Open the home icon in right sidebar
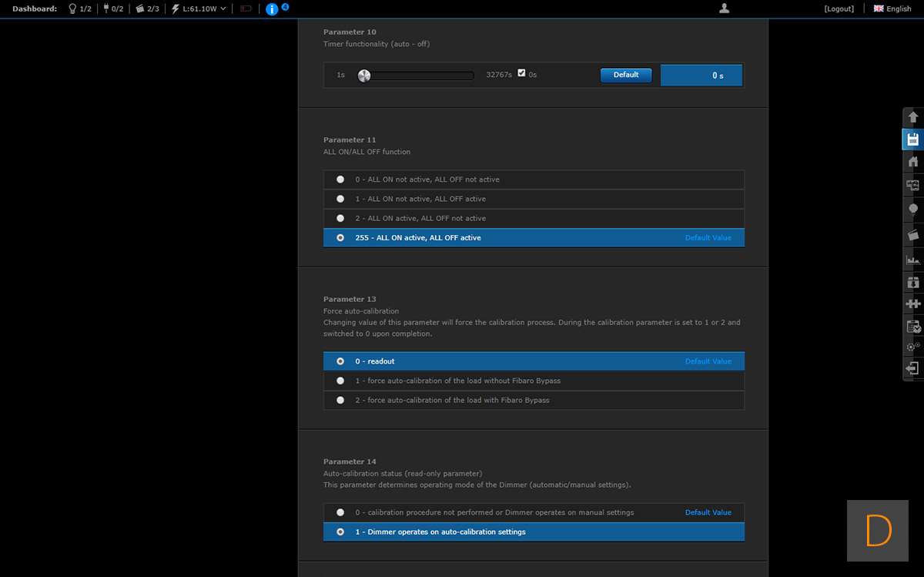924x577 pixels. [x=912, y=162]
